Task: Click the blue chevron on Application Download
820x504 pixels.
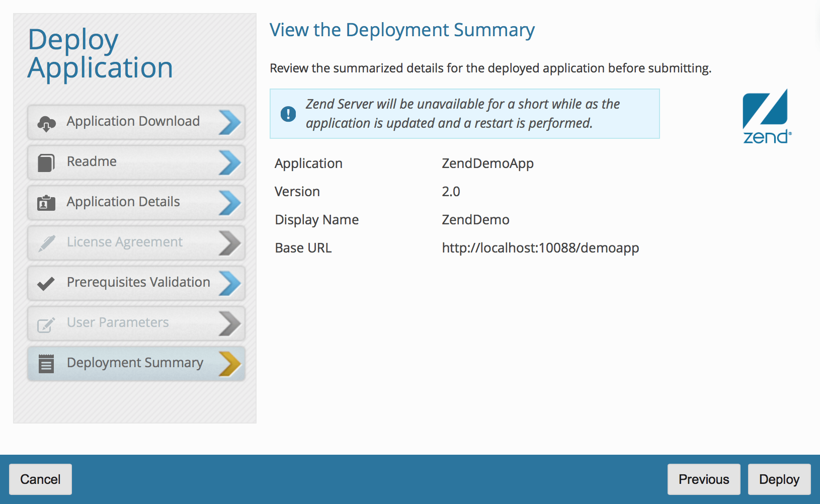Action: [x=230, y=122]
